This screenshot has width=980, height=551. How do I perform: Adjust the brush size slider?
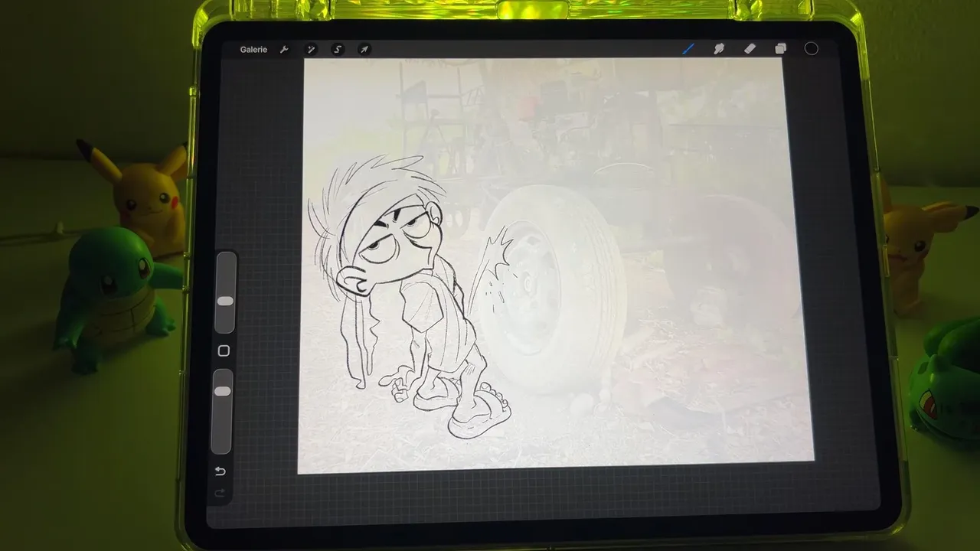225,293
